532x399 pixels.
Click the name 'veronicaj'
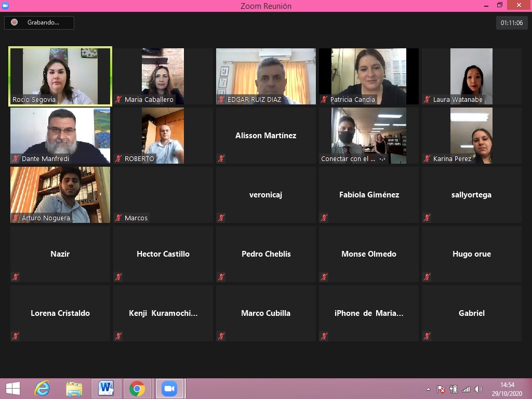(x=265, y=195)
